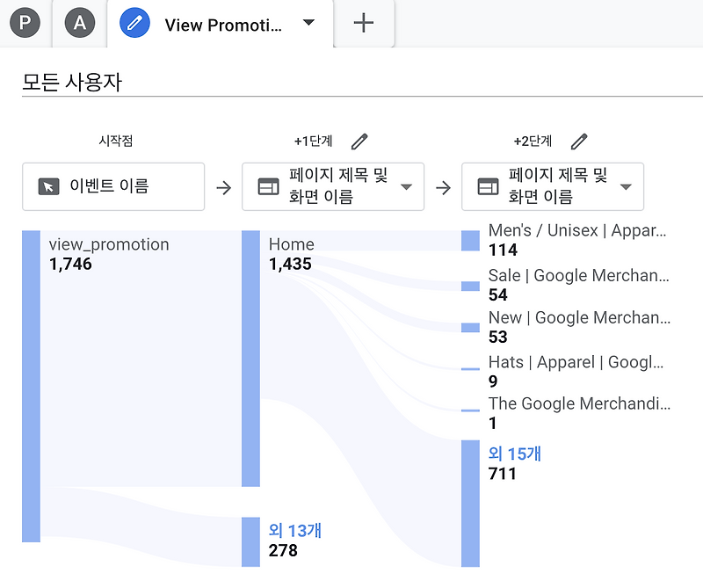The height and width of the screenshot is (588, 703).
Task: Open the dropdown in the +2단계 dimension selector
Action: point(625,186)
